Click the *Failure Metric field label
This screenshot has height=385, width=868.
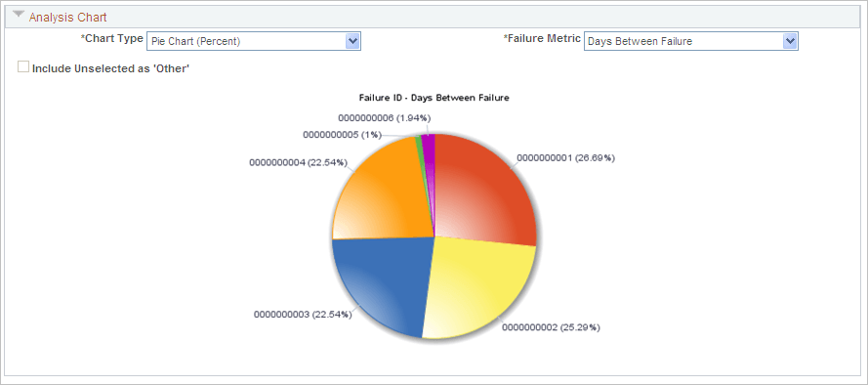pyautogui.click(x=542, y=39)
